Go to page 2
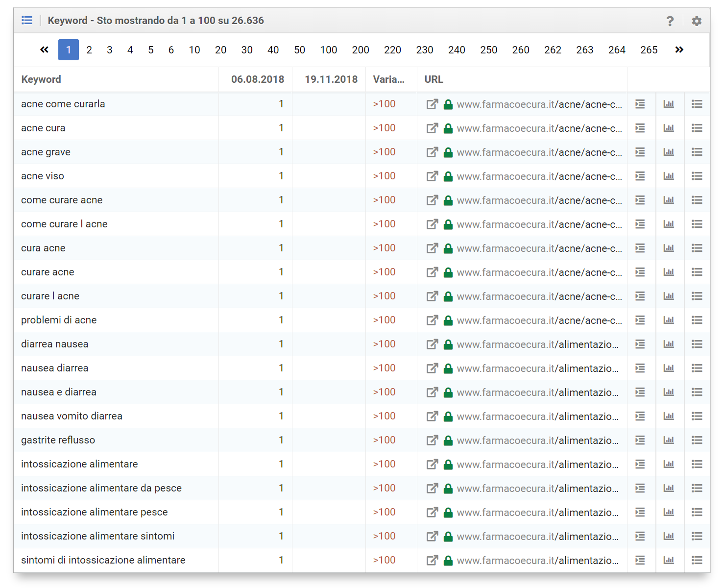The height and width of the screenshot is (588, 723). coord(89,49)
